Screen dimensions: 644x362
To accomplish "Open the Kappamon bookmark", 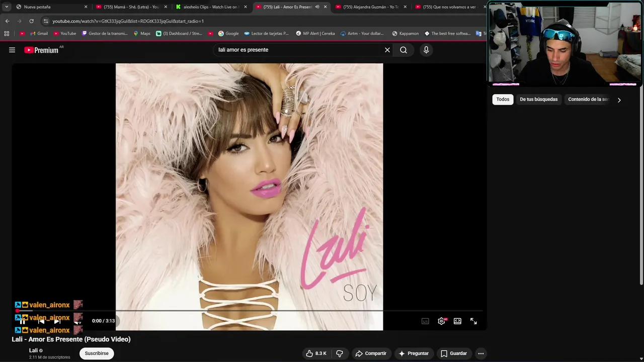I will pos(406,34).
